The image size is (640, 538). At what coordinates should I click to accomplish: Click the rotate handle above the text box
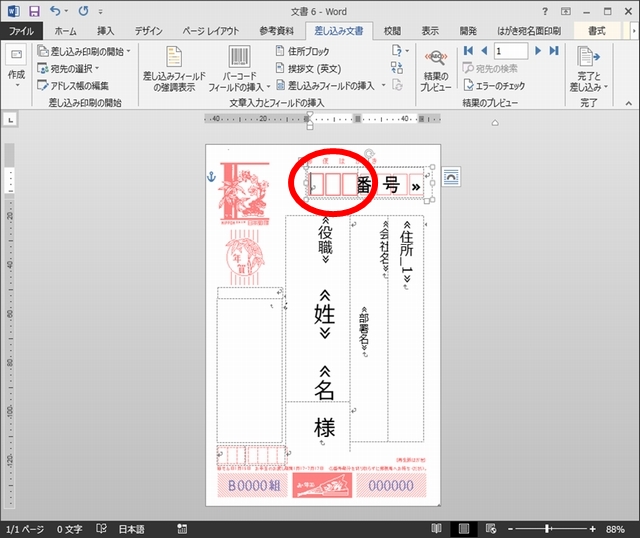pyautogui.click(x=369, y=154)
